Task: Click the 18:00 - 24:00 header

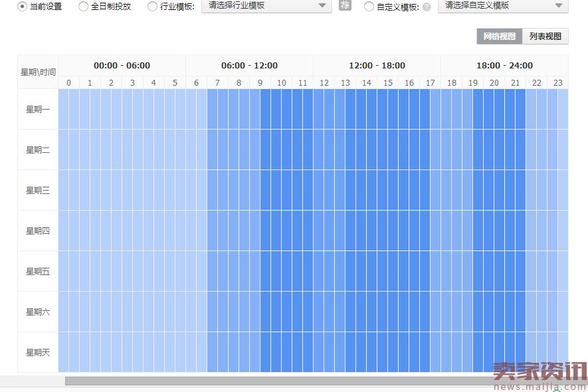Action: 504,65
